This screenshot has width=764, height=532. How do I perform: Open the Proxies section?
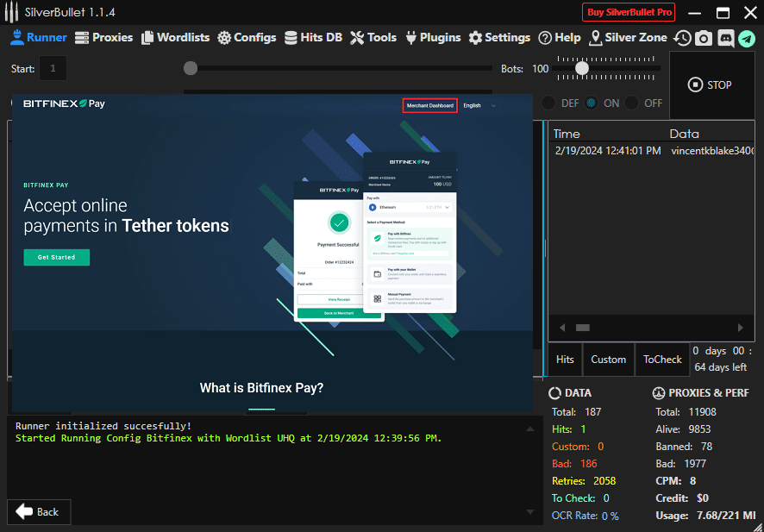tap(103, 38)
